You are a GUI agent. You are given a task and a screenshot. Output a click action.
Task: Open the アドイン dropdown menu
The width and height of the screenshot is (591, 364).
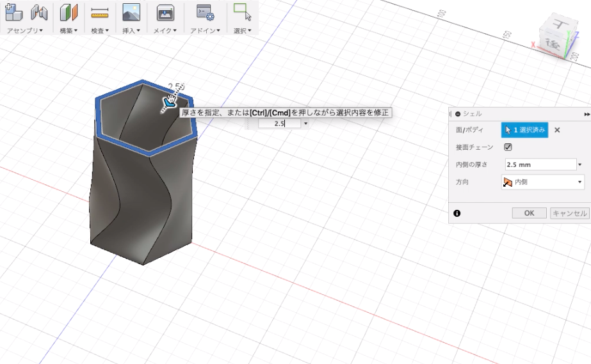click(x=205, y=31)
